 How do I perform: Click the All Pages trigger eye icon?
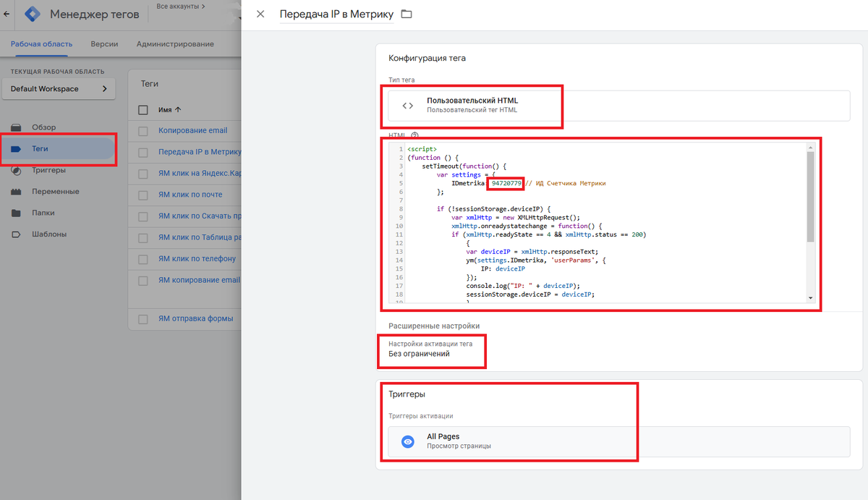coord(408,441)
